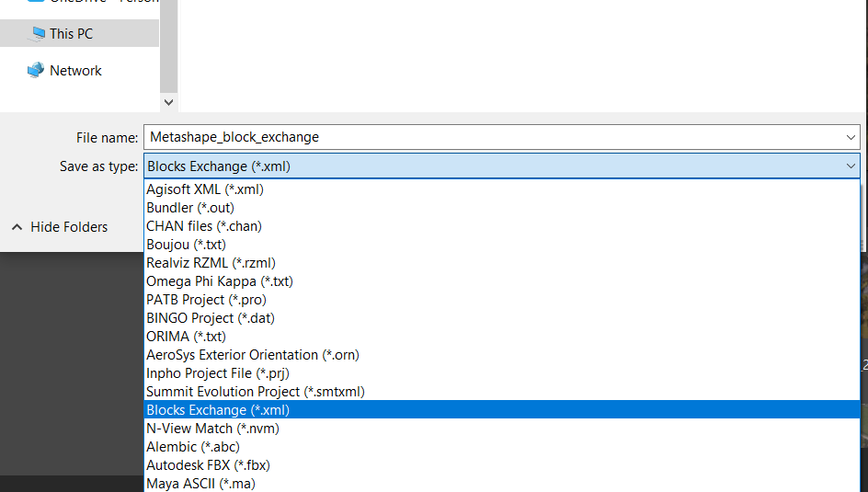Pick CHAN files (*.chan) format

501,226
